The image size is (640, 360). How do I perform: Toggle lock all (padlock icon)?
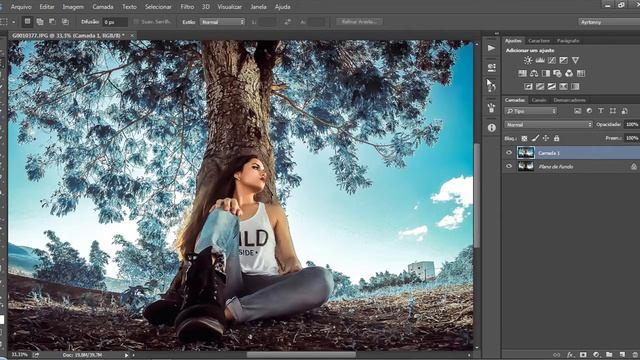coord(556,138)
